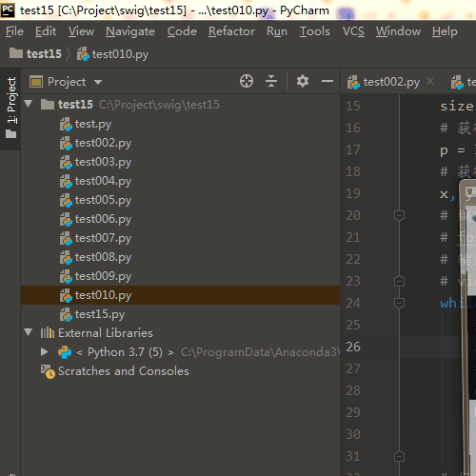
Task: Open the Project panel settings gear
Action: [303, 81]
